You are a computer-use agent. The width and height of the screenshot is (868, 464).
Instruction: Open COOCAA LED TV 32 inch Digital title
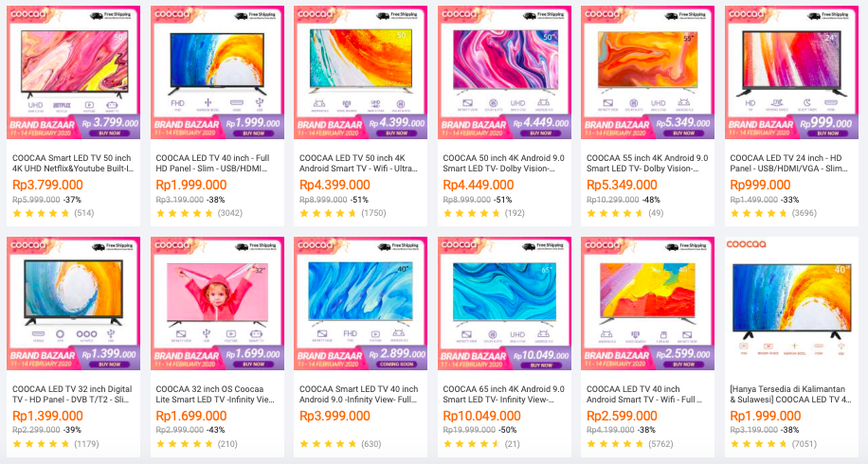click(x=72, y=394)
